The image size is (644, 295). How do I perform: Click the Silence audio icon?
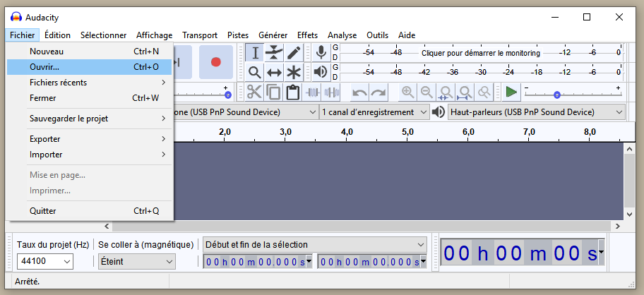pyautogui.click(x=331, y=92)
